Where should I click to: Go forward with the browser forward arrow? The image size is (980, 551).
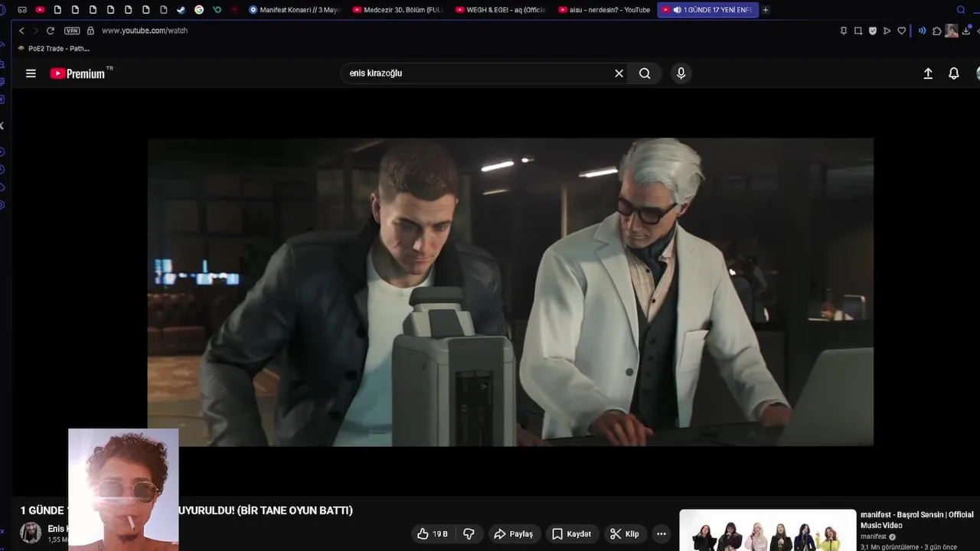34,31
